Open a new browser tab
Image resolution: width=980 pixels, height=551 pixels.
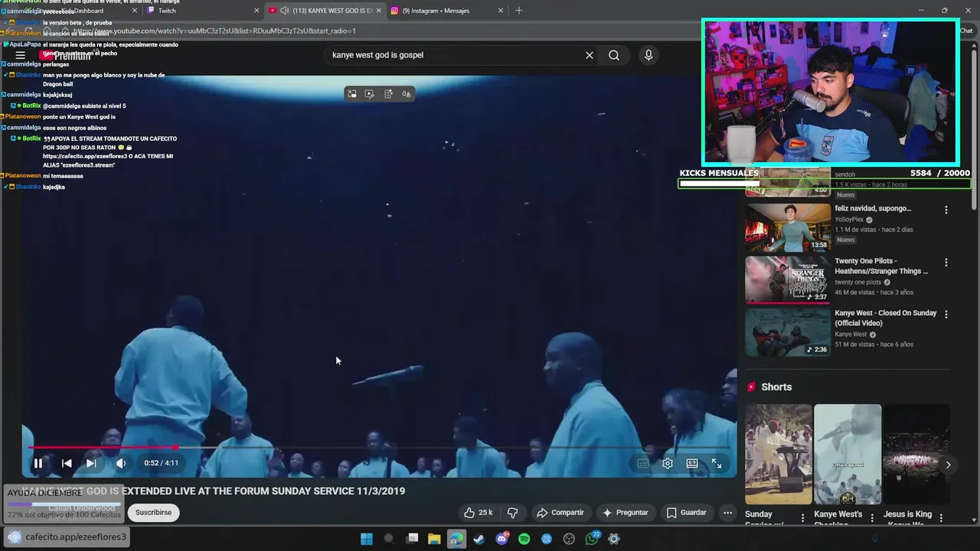pos(519,11)
